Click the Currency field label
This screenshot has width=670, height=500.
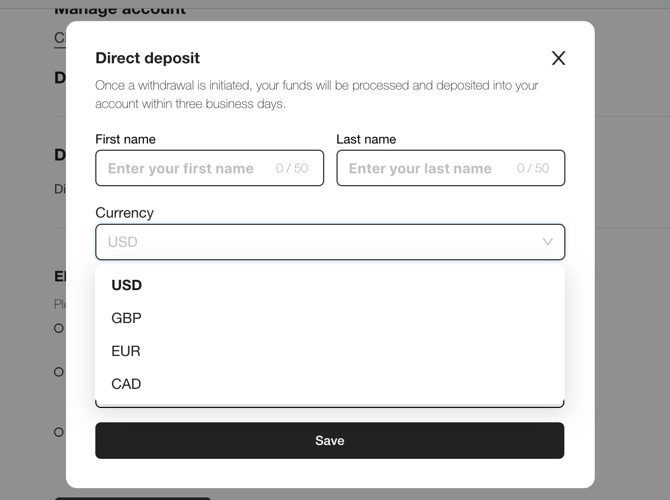pos(124,213)
